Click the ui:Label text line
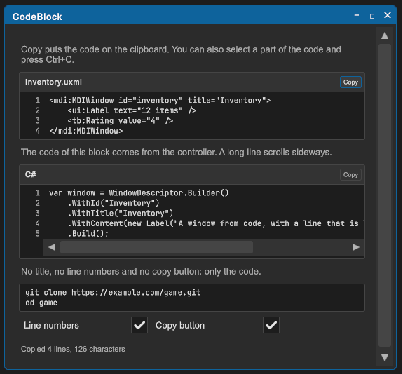The width and height of the screenshot is (402, 374). point(132,110)
